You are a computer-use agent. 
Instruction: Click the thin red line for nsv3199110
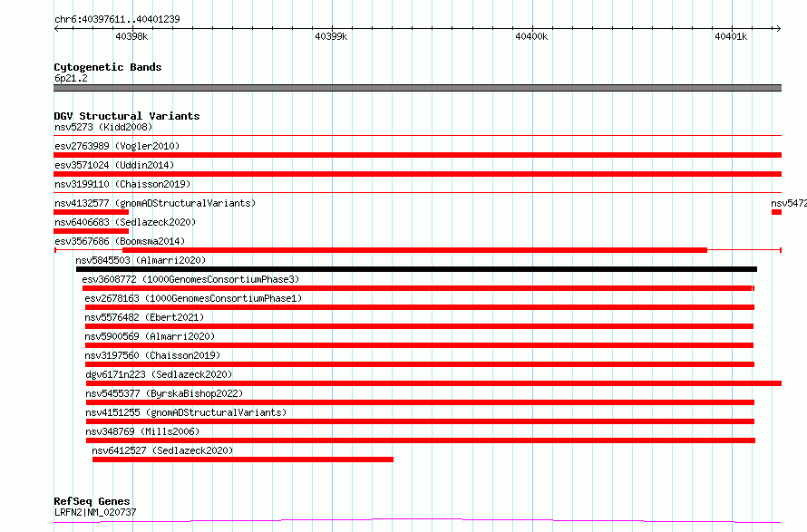(417, 193)
